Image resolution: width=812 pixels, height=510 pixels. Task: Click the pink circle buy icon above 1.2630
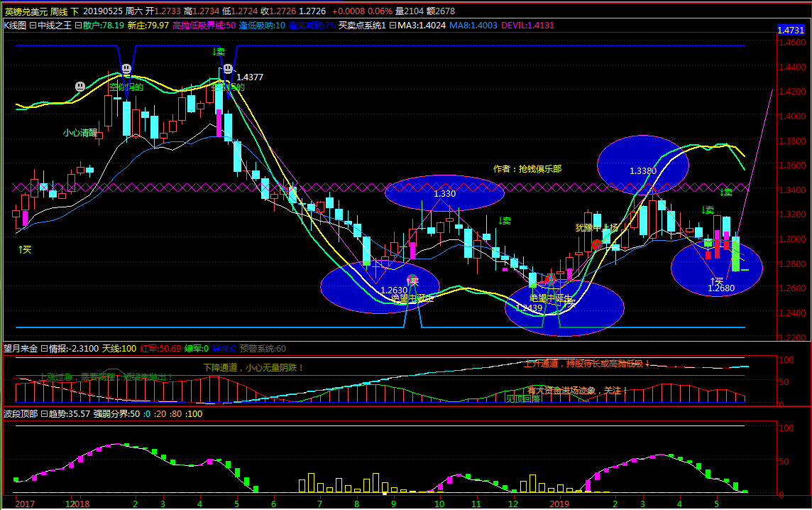(412, 280)
